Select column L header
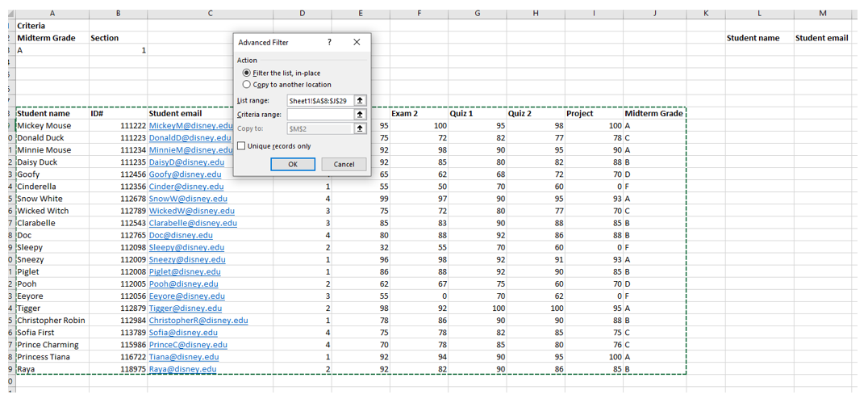Viewport: 868px width, 403px height. pyautogui.click(x=759, y=14)
